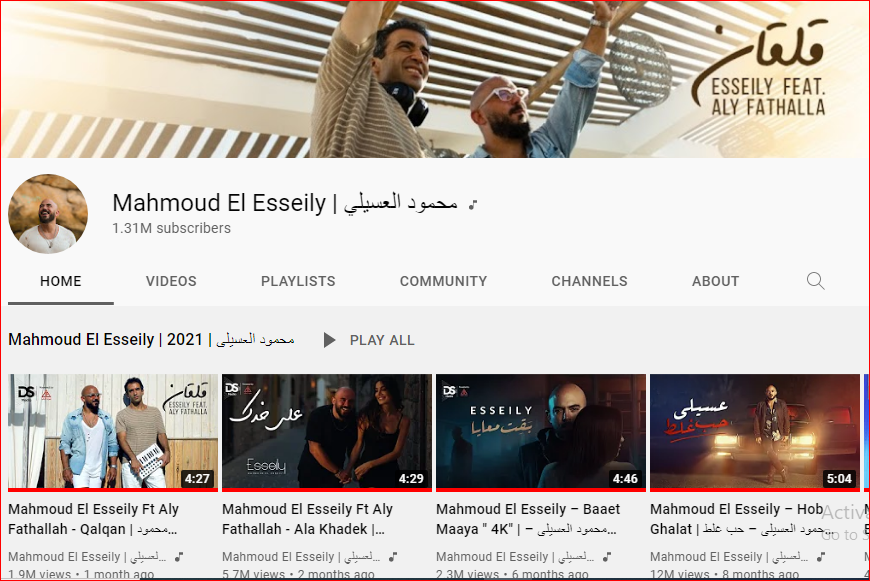Click music note icon under Hob Ghalat video

click(821, 556)
